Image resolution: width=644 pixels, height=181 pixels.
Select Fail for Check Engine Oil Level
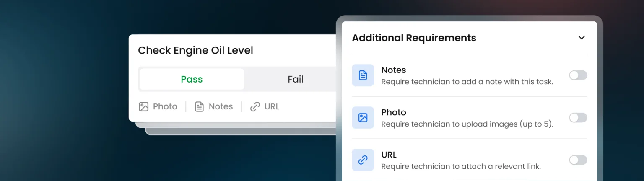[295, 79]
